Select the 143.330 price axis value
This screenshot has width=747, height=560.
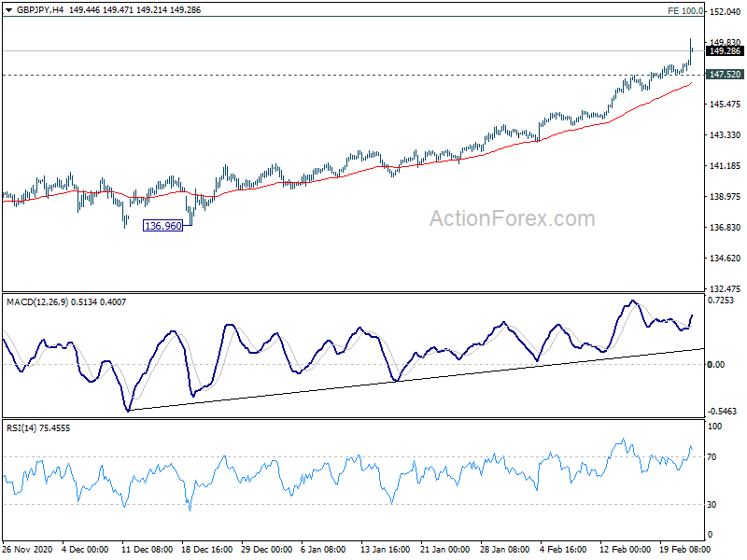click(726, 135)
